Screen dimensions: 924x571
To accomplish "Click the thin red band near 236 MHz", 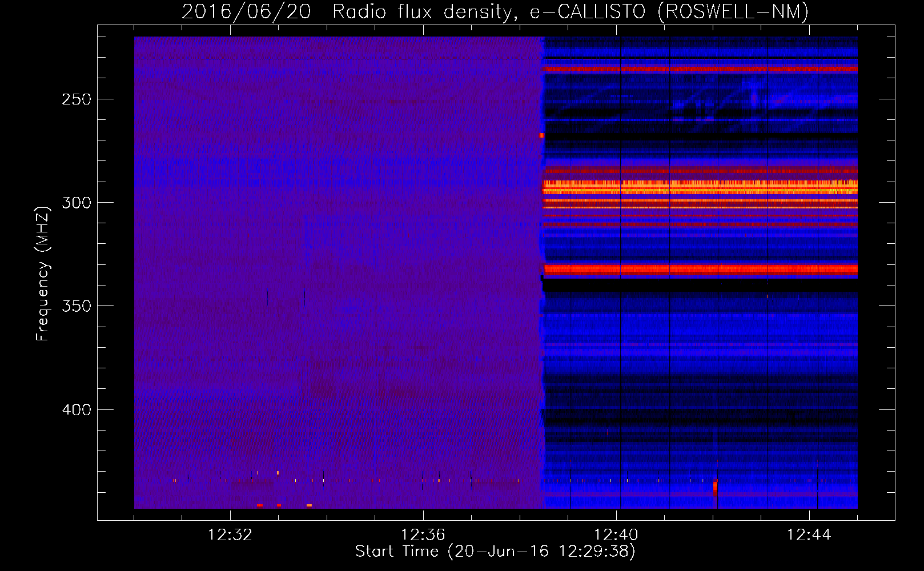I will pyautogui.click(x=700, y=69).
